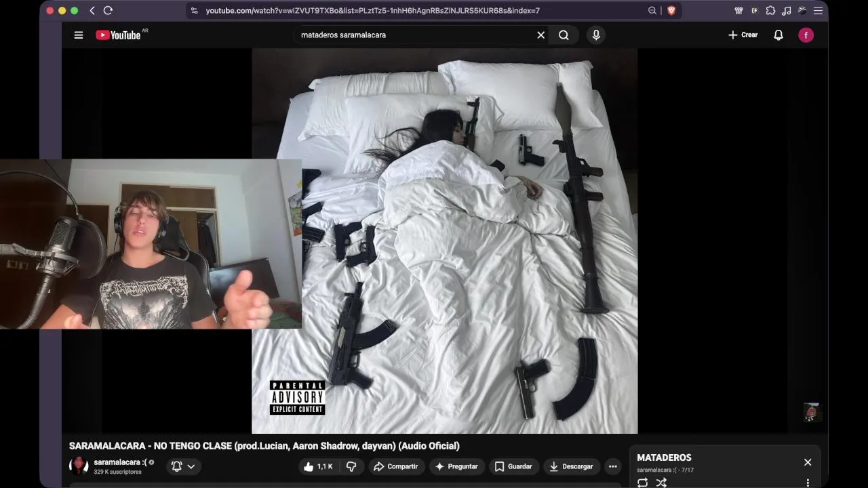Image resolution: width=868 pixels, height=488 pixels.
Task: Click the album cover video player
Action: [445, 241]
